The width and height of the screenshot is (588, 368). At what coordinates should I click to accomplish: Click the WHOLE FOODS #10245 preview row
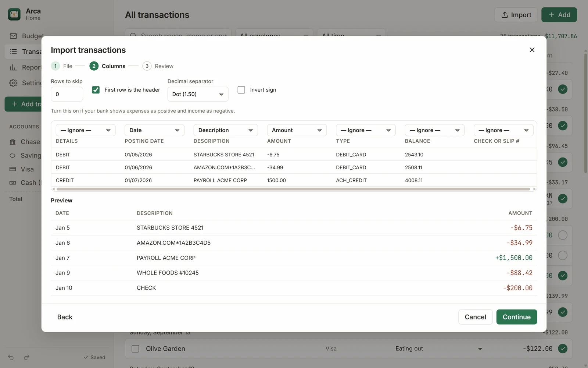(x=294, y=273)
